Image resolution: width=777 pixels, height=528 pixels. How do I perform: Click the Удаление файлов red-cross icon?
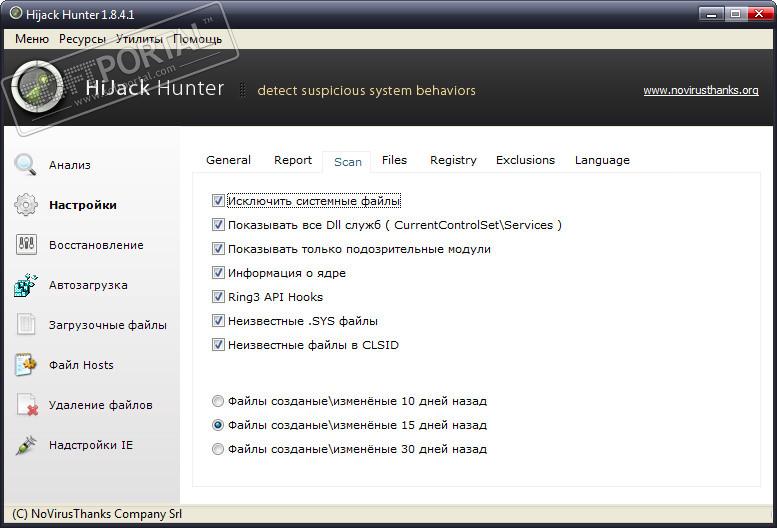pos(27,405)
